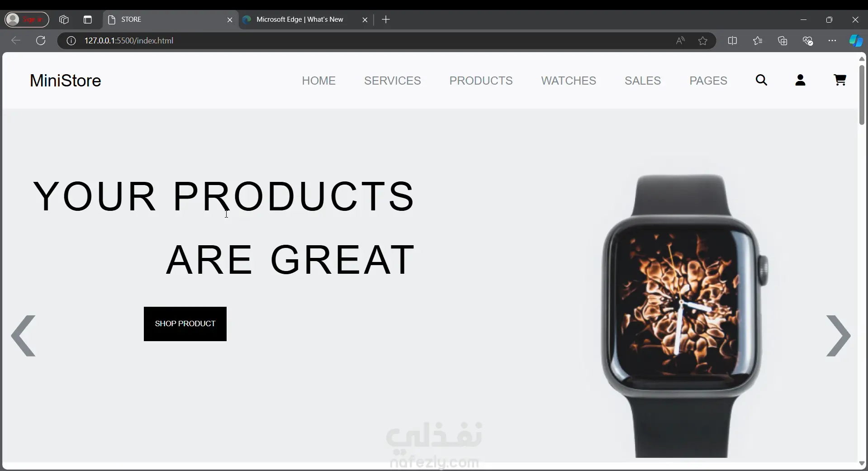Toggle read aloud icon in address bar
868x471 pixels.
680,41
